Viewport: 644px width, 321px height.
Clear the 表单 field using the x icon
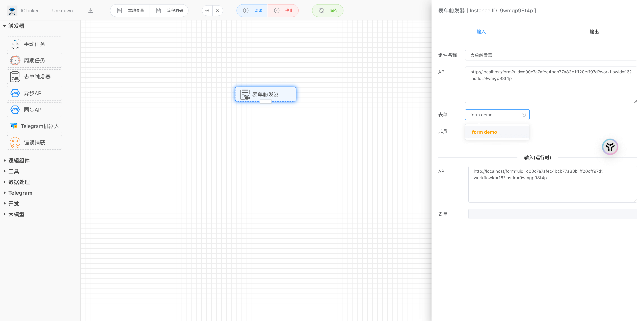pos(524,114)
